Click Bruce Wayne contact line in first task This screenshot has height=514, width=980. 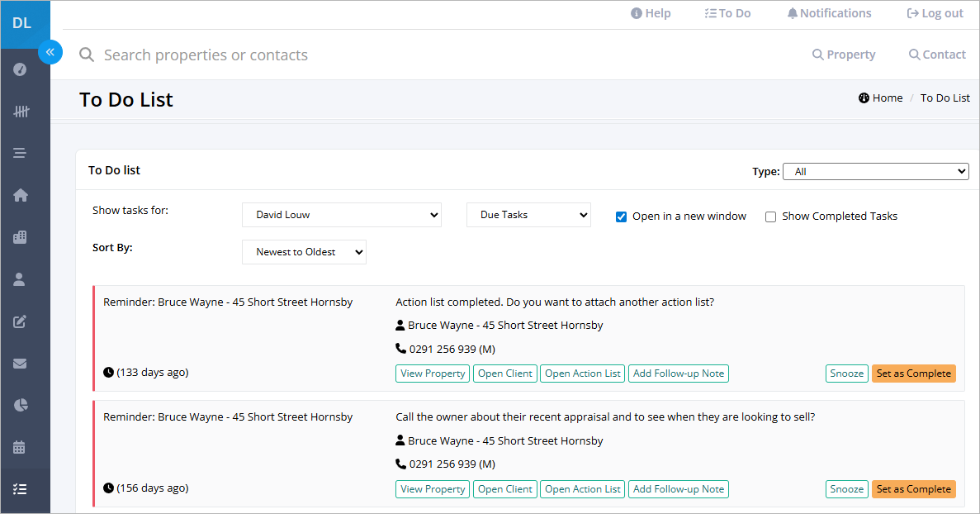[x=499, y=325]
